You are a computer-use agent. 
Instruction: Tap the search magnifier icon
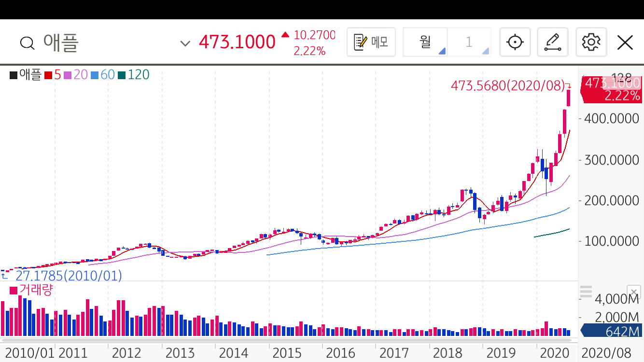pyautogui.click(x=28, y=43)
